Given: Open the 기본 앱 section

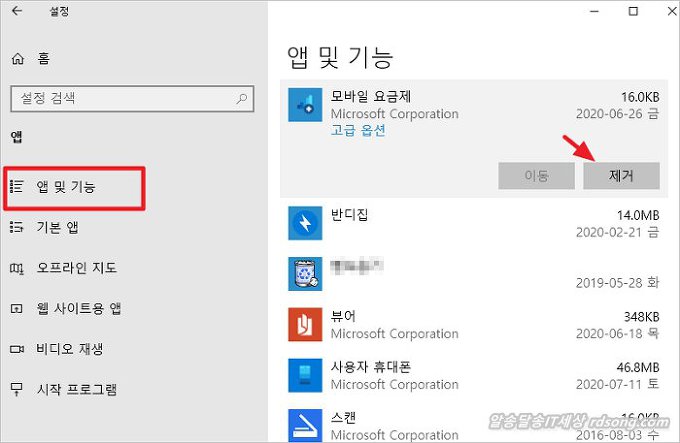Looking at the screenshot, I should coord(57,227).
